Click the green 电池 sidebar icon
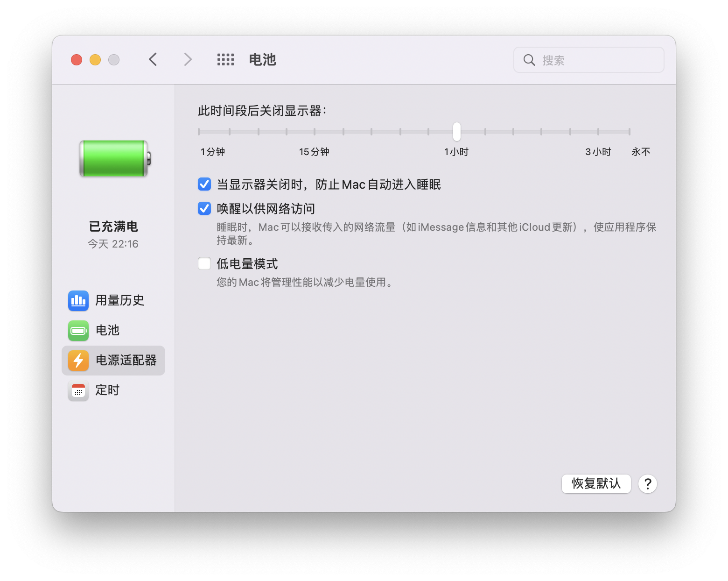 point(78,331)
